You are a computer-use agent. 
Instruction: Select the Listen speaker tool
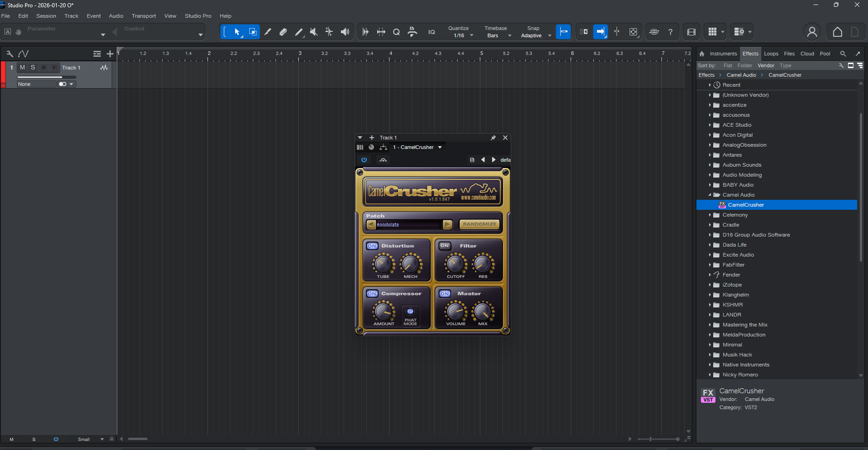[345, 32]
